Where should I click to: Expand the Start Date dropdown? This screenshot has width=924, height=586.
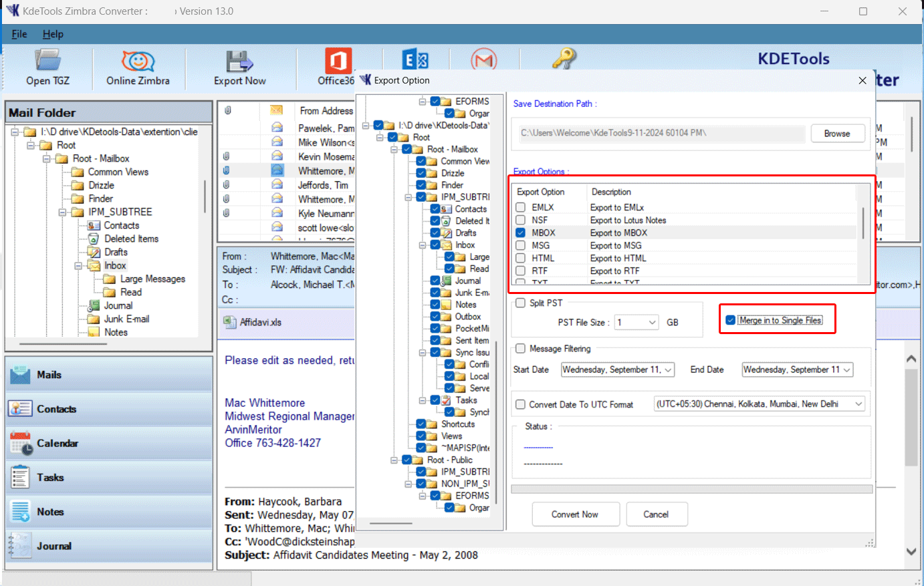point(668,370)
